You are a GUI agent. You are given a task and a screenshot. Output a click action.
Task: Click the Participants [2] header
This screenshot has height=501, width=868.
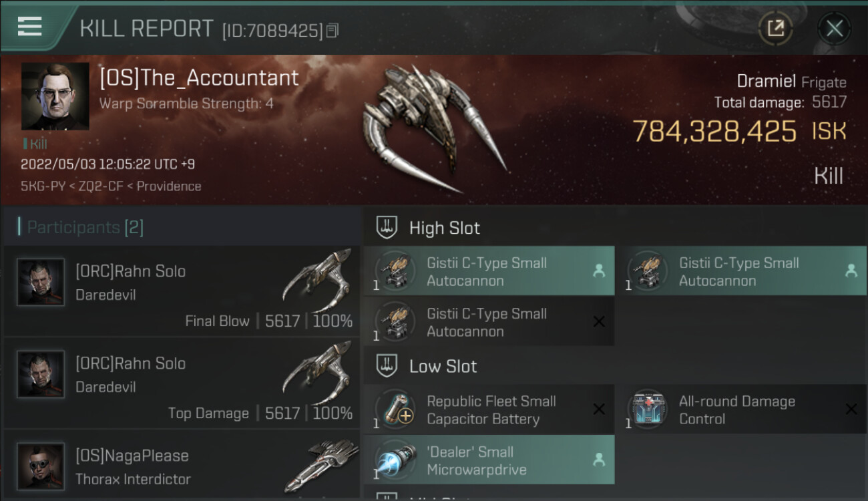point(85,227)
